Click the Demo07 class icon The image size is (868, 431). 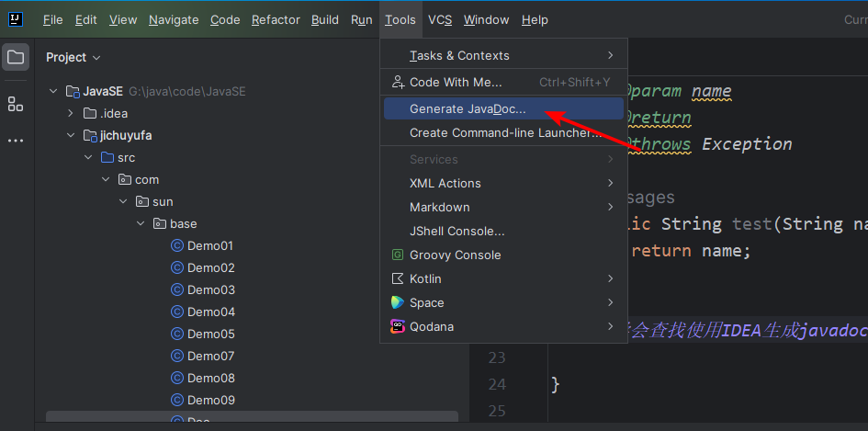pos(177,356)
